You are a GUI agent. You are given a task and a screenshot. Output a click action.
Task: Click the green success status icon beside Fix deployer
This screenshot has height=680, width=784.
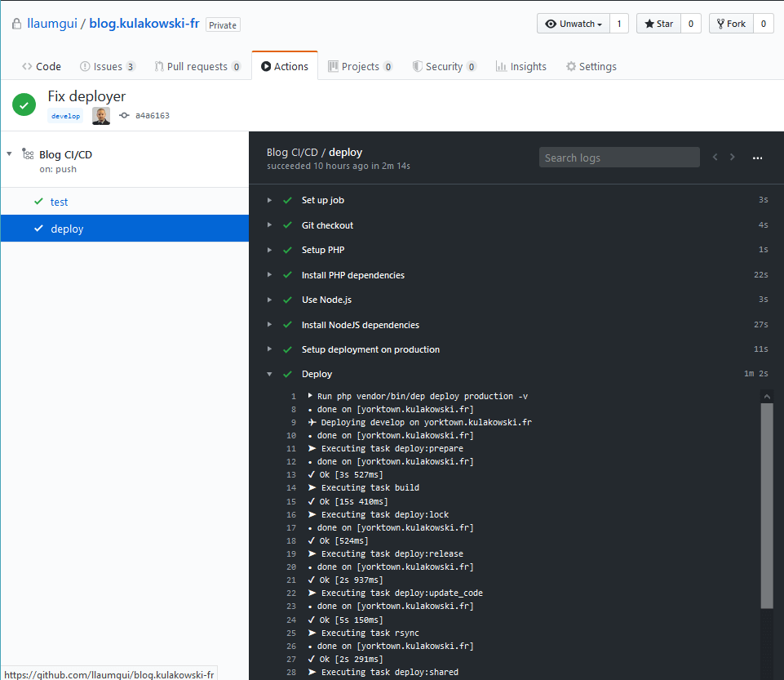click(24, 104)
